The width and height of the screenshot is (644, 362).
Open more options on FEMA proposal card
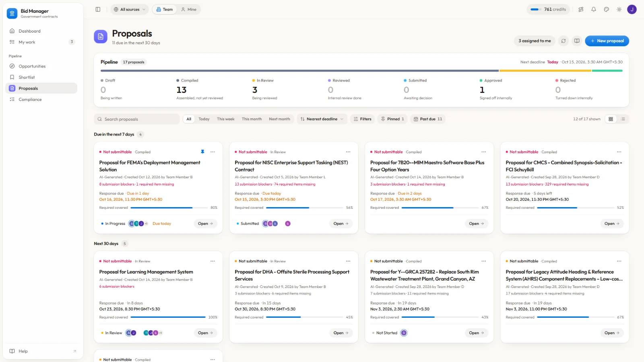click(213, 152)
